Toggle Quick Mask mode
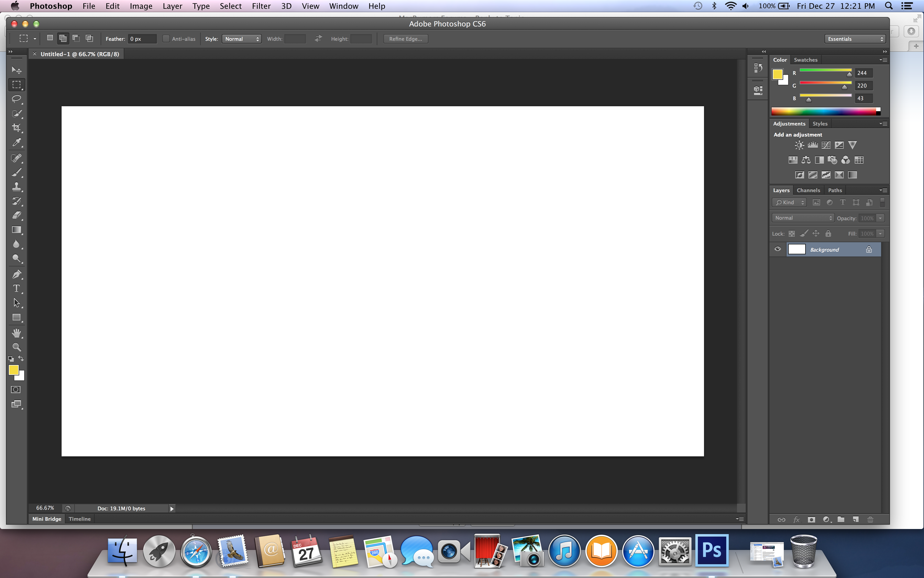 click(x=16, y=389)
